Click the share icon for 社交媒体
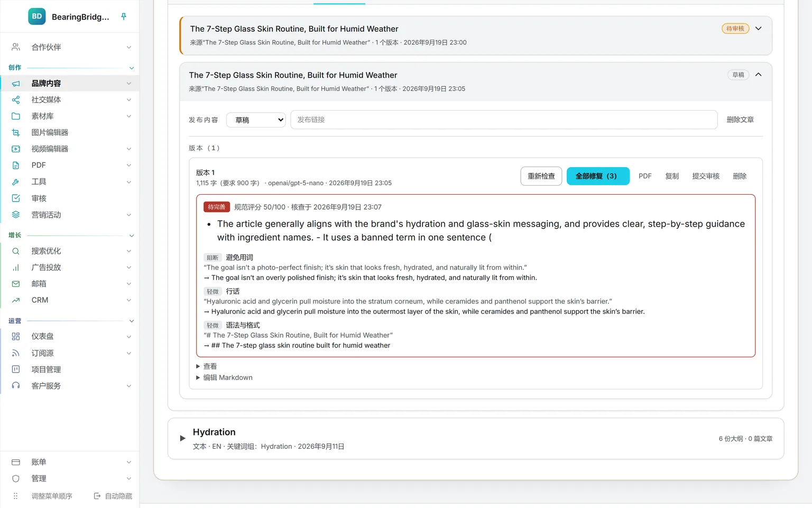 point(16,99)
